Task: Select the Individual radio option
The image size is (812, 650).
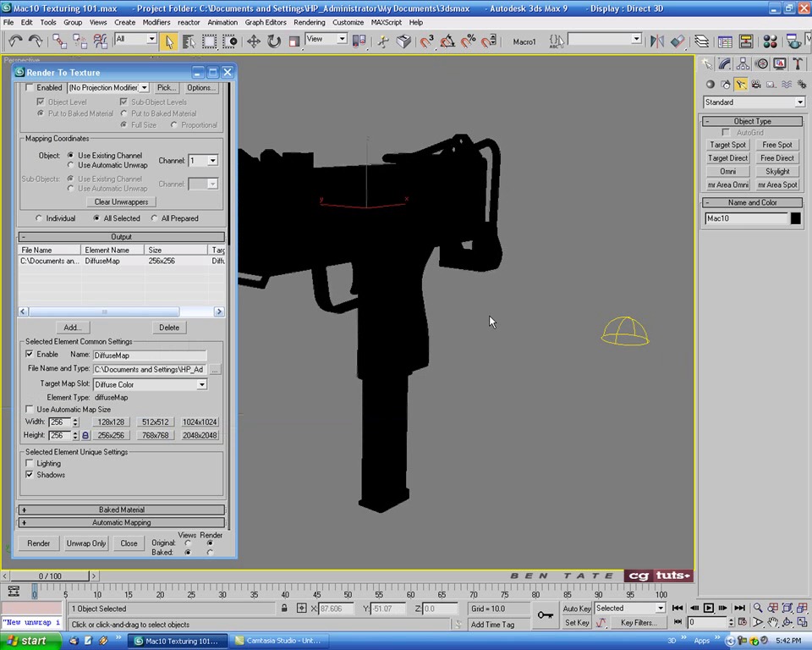Action: pyautogui.click(x=39, y=218)
